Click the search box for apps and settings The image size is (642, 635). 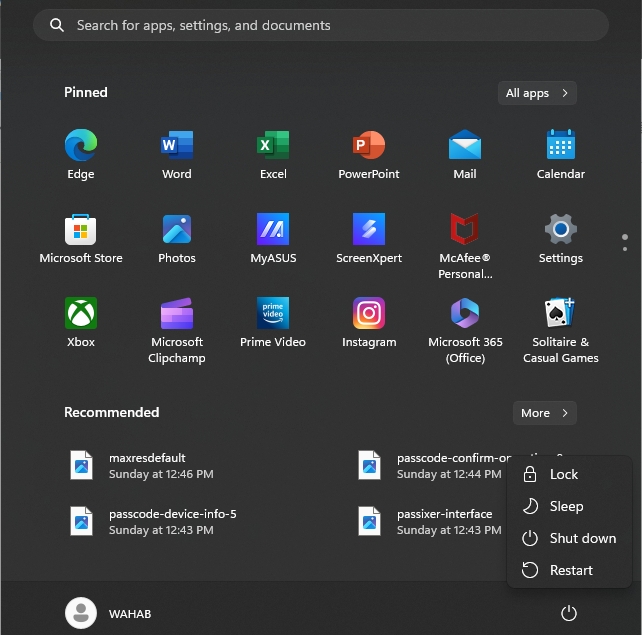[x=321, y=25]
